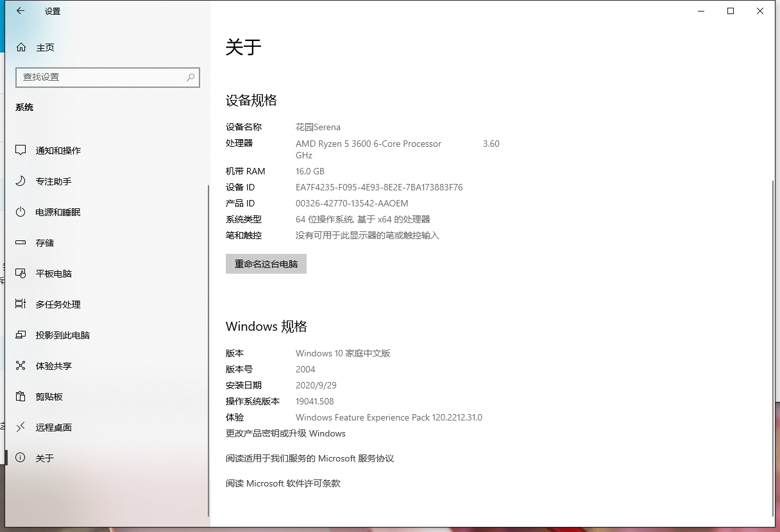Image resolution: width=780 pixels, height=532 pixels.
Task: Open 阅读适用于我们服务的 Microsoft 服务协议 link
Action: tap(310, 458)
